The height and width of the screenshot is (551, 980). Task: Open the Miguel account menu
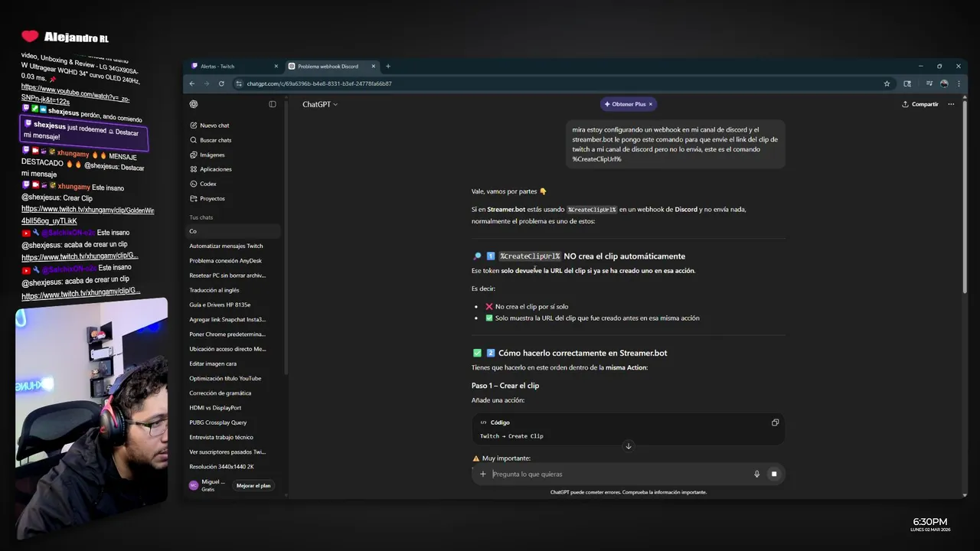(x=208, y=485)
